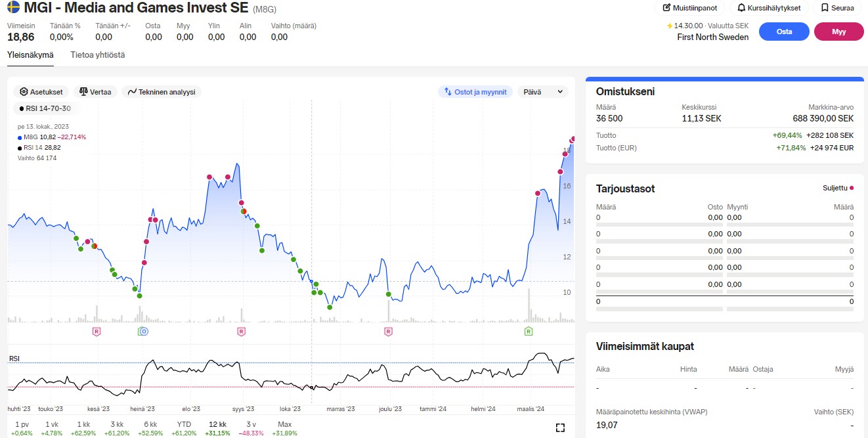Click the Ostaja column header

point(763,369)
